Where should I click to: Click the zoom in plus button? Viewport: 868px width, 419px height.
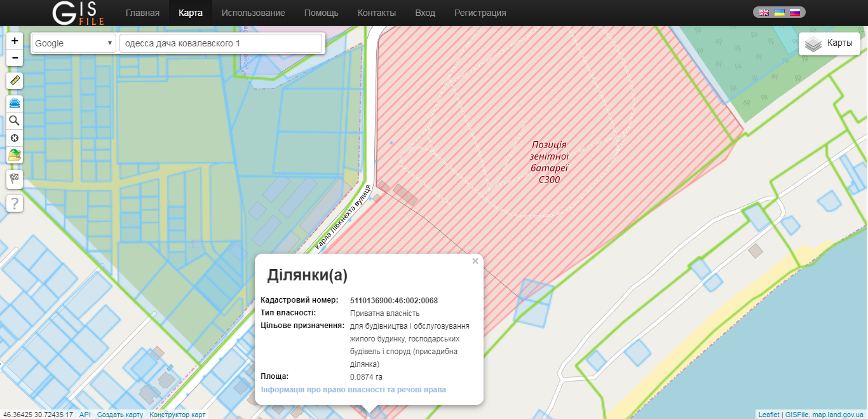click(x=15, y=41)
